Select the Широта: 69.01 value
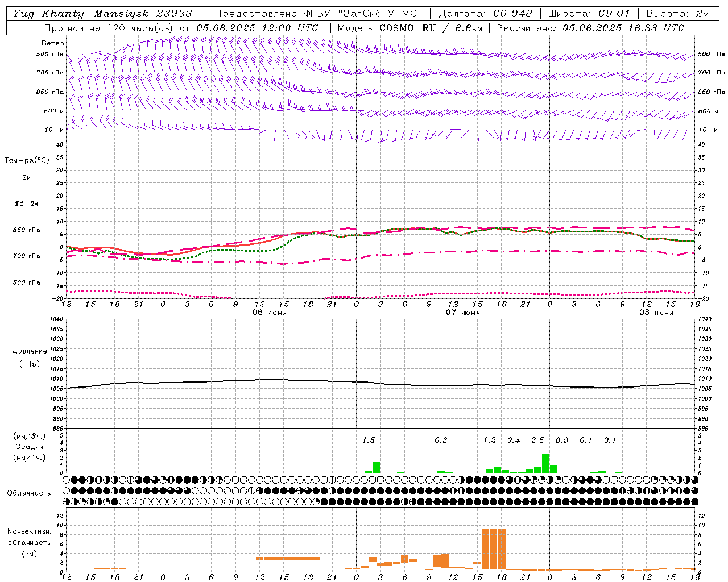 click(589, 14)
